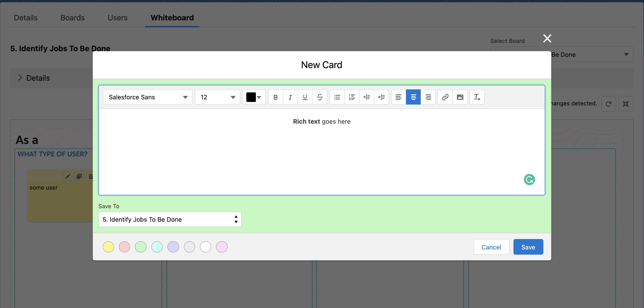The image size is (644, 308).
Task: Insert a hyperlink
Action: tap(445, 97)
